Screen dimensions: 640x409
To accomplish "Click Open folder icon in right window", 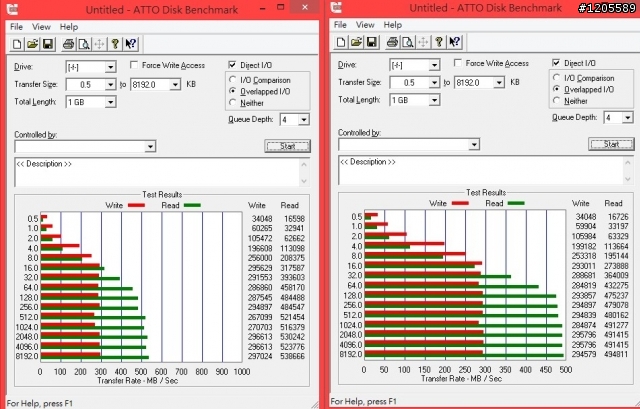I will (x=356, y=42).
